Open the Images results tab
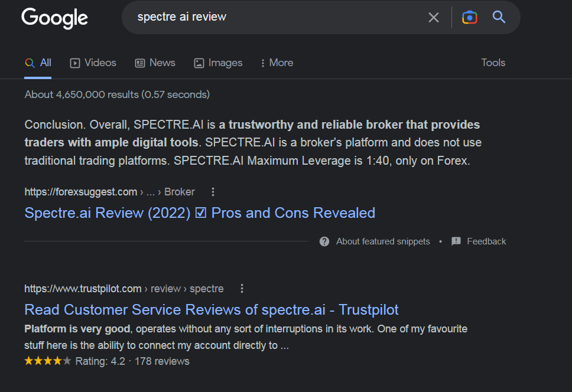The width and height of the screenshot is (572, 392). point(218,63)
